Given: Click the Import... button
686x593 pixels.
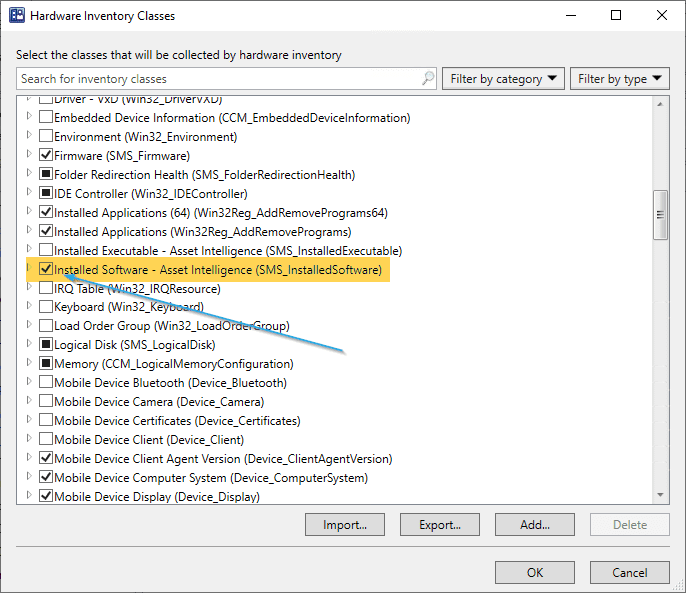Looking at the screenshot, I should click(x=345, y=524).
